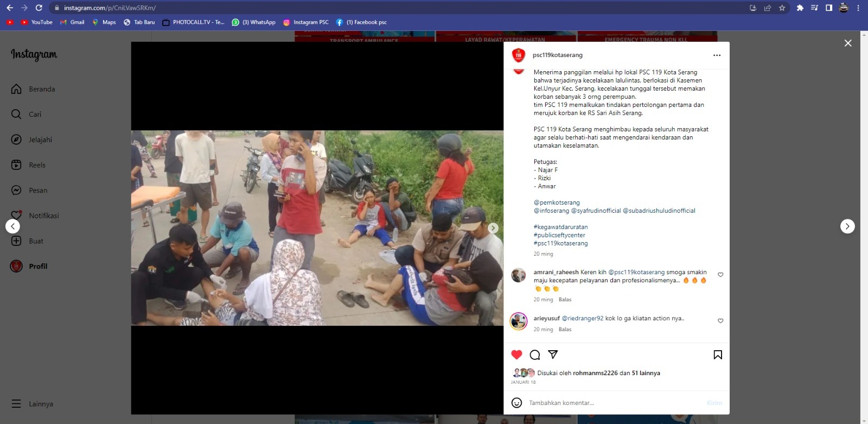Open post options three-dot menu
Viewport: 868px width, 424px height.
click(x=717, y=55)
